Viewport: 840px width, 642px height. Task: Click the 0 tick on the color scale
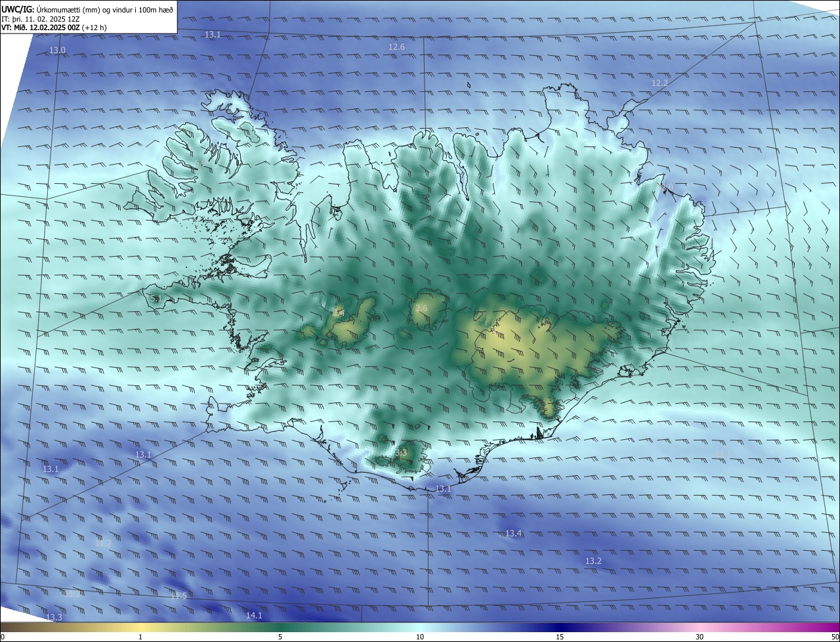pyautogui.click(x=3, y=637)
